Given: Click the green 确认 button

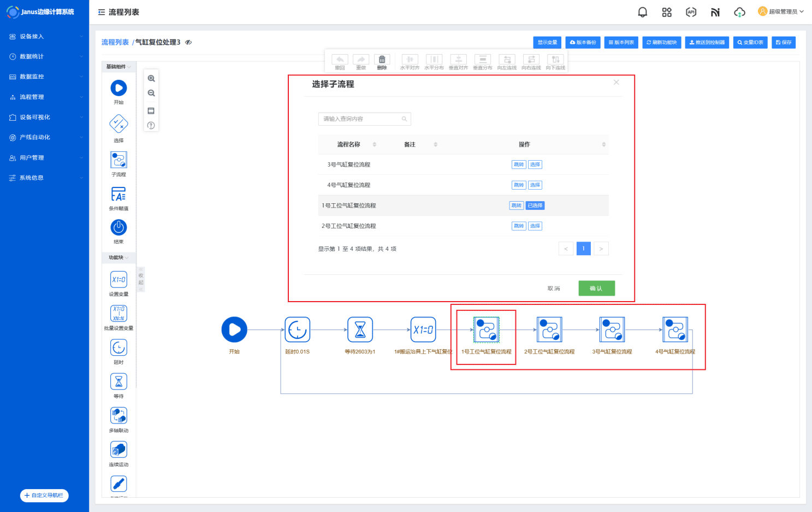Looking at the screenshot, I should [x=596, y=289].
